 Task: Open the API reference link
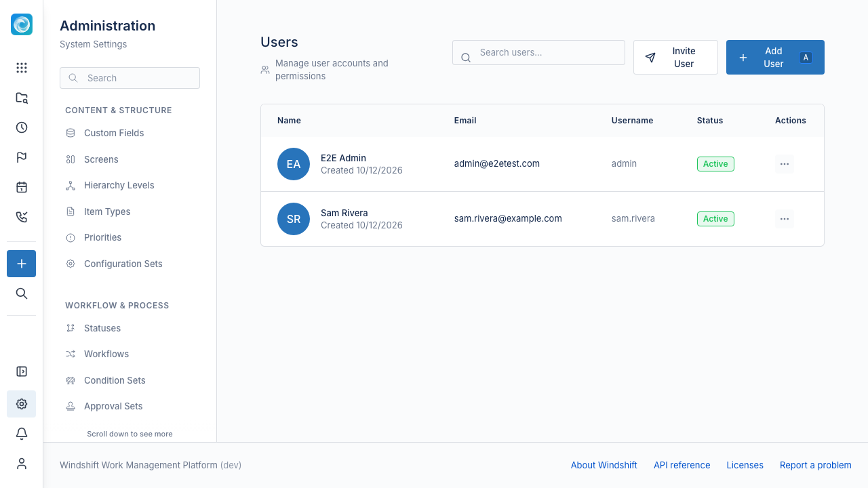pos(682,465)
